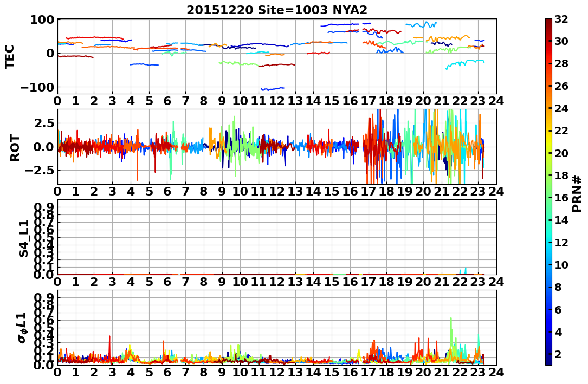This screenshot has height=384, width=588.
Task: Click the 2.5 tick on ROT axis
Action: coord(44,123)
